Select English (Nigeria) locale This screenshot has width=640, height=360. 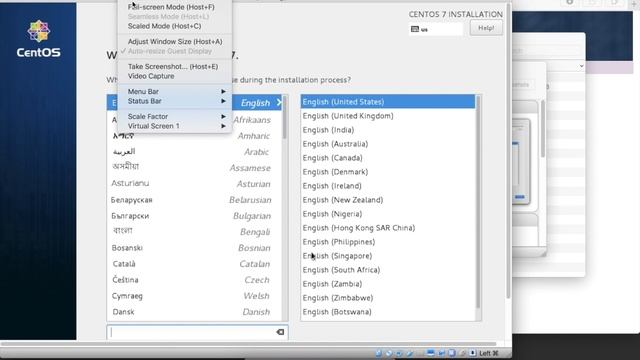(x=388, y=214)
